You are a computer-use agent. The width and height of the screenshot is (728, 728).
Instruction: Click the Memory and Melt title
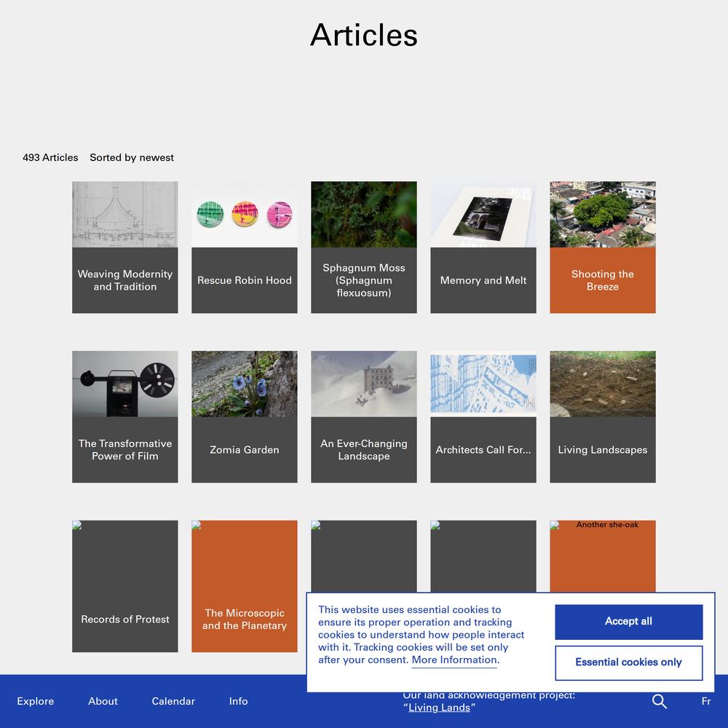tap(483, 280)
